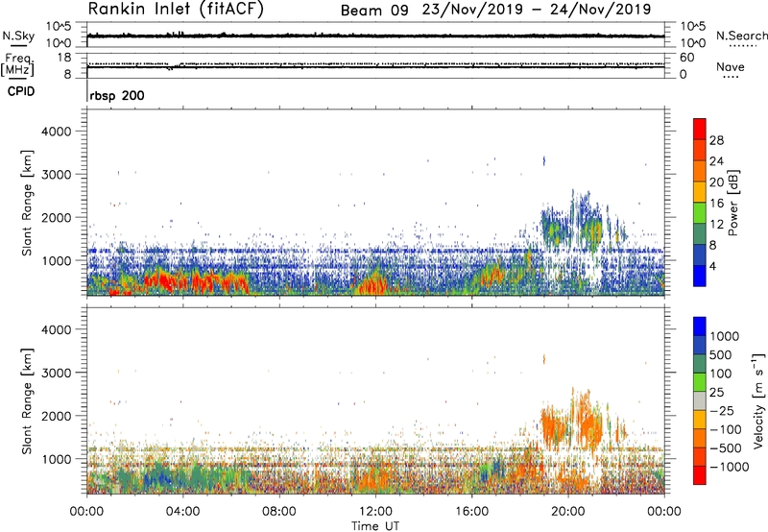Click the 'rbsp 200' CPID text

tap(117, 95)
